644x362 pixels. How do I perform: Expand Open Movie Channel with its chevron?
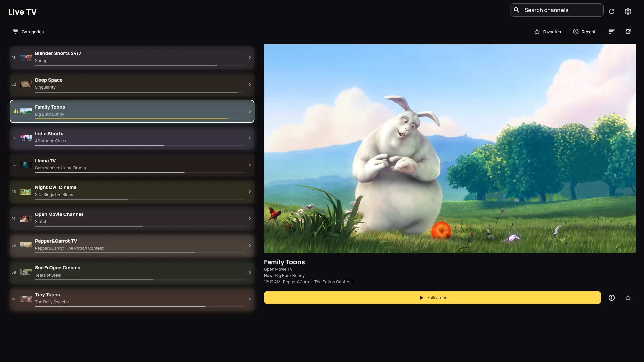click(250, 219)
